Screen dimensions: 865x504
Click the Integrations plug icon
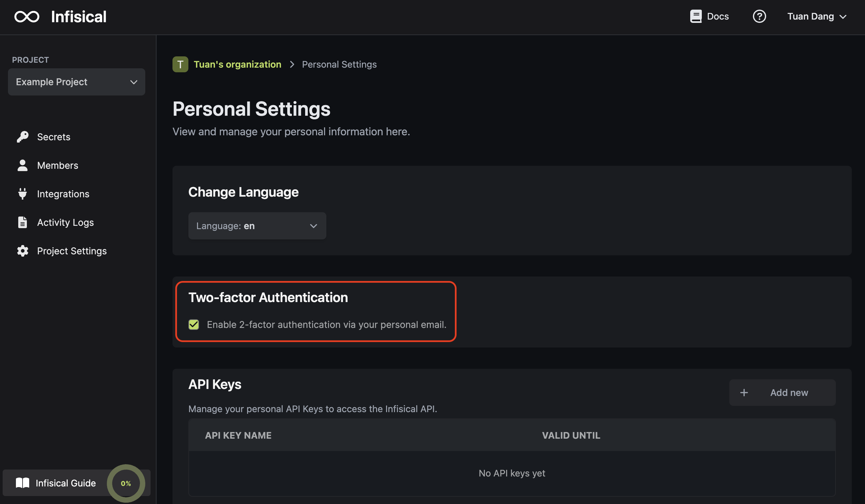tap(23, 194)
